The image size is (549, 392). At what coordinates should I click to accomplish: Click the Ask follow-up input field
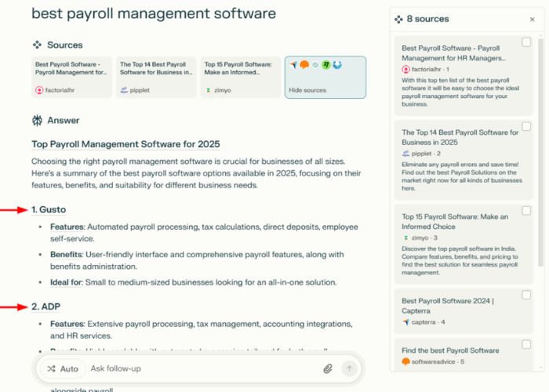203,368
